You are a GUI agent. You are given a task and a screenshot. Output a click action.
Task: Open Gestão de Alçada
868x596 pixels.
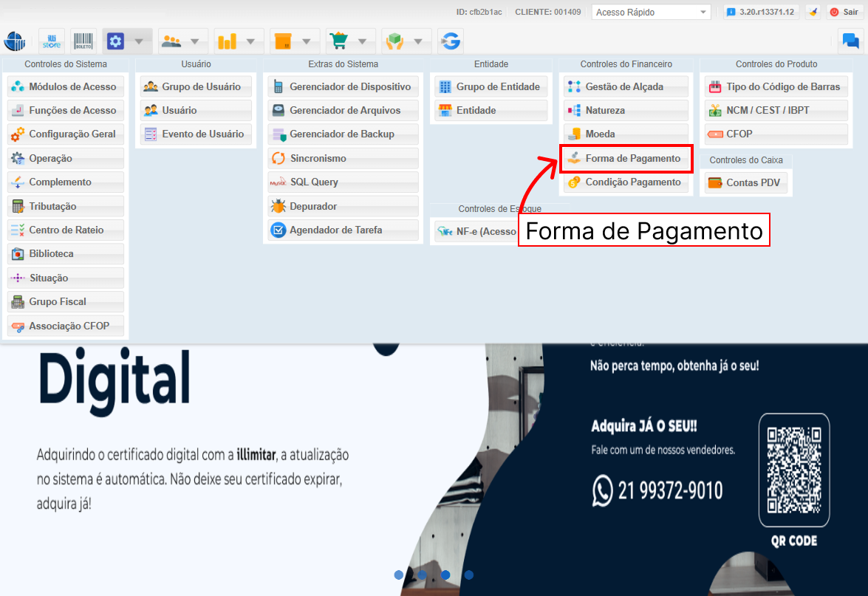point(626,86)
